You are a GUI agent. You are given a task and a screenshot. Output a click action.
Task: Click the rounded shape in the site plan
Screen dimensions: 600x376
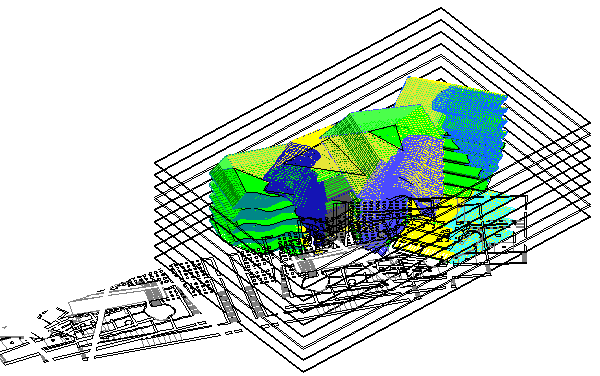coord(160,309)
